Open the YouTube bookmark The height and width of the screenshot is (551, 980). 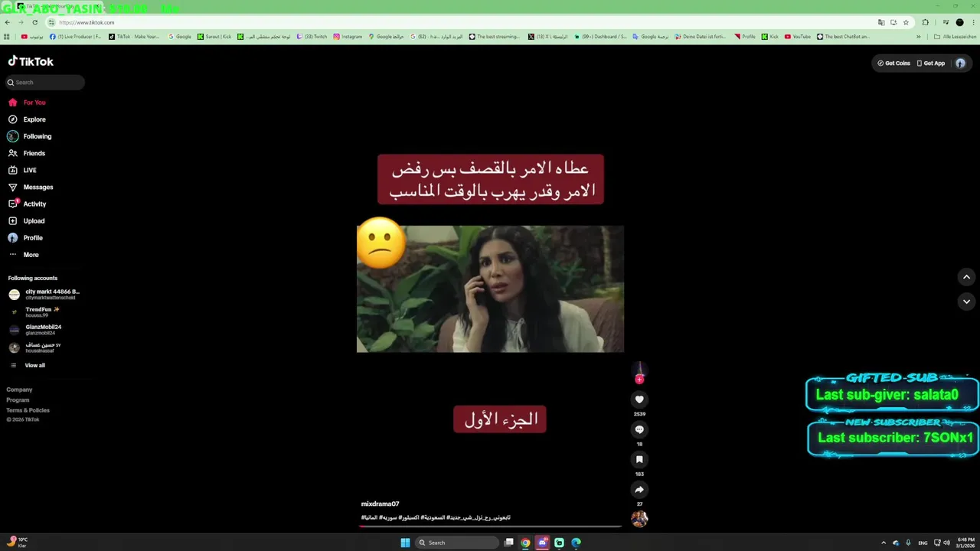797,37
